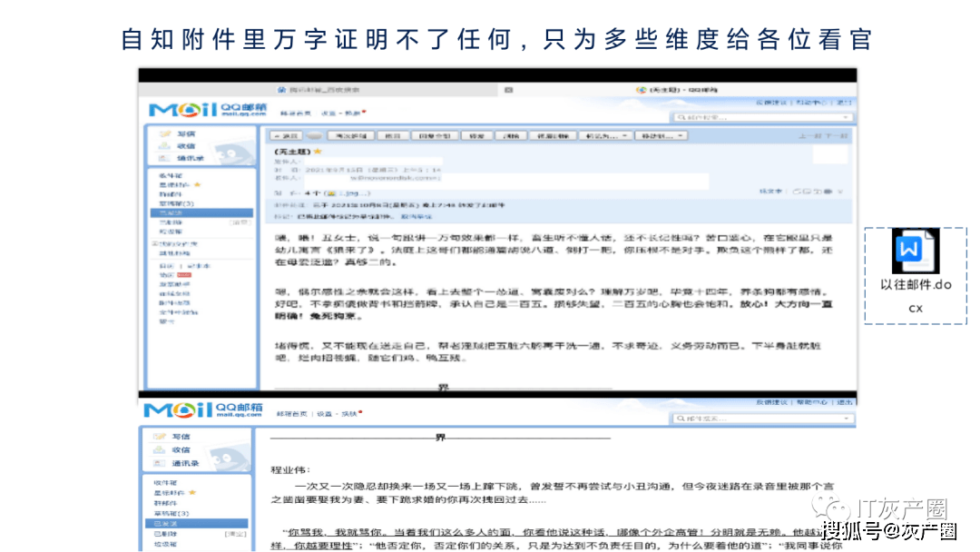Image resolution: width=980 pixels, height=552 pixels.
Task: Click 写信 compose icon in upper mail screenshot
Action: pos(165,133)
